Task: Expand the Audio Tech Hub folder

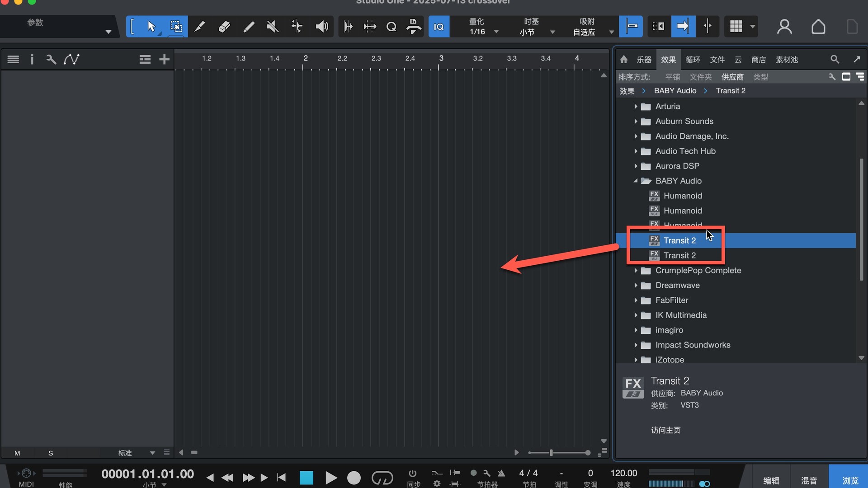Action: 636,151
